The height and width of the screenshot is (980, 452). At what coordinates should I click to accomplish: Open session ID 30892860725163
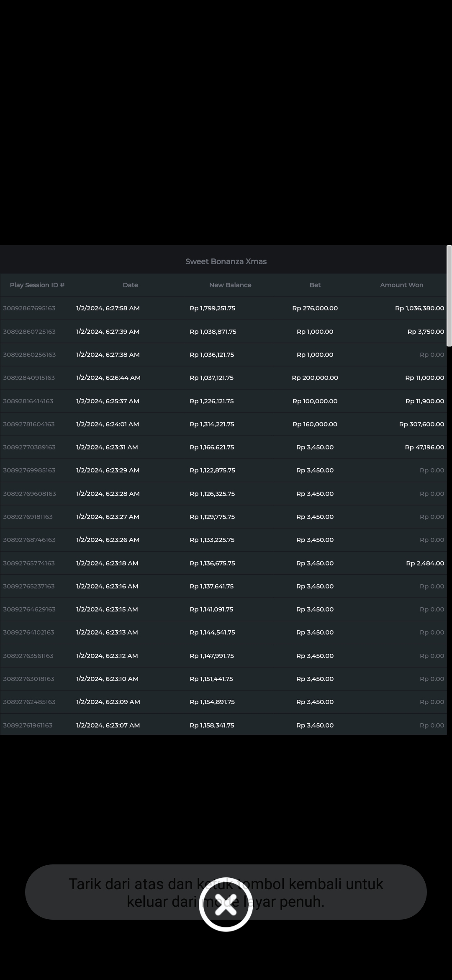point(29,332)
